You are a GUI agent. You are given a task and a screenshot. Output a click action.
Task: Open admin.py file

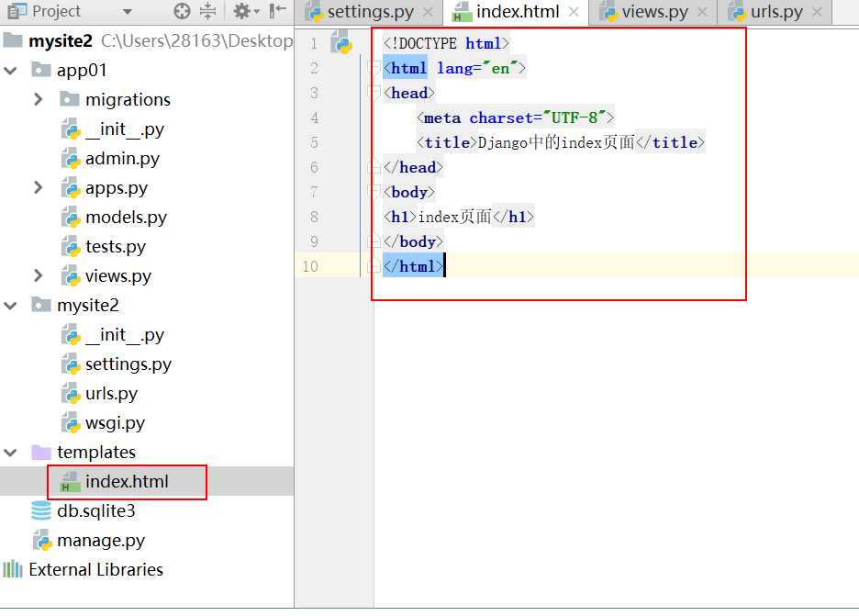coord(122,159)
